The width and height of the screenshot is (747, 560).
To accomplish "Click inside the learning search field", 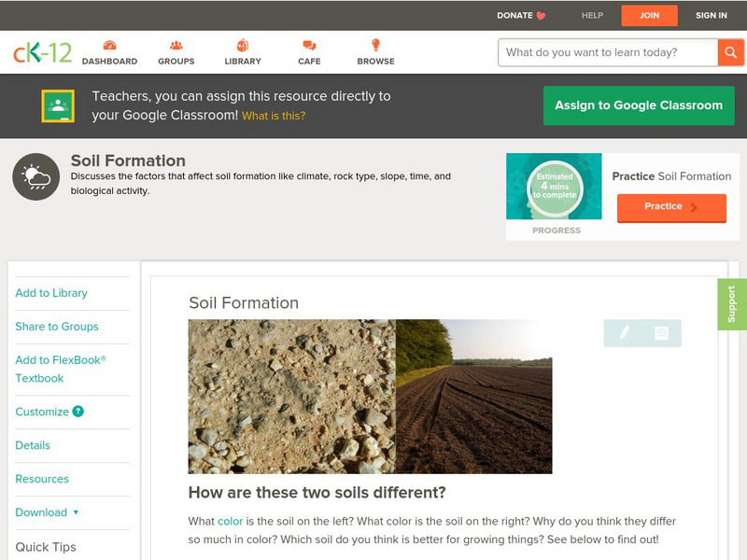I will tap(602, 52).
